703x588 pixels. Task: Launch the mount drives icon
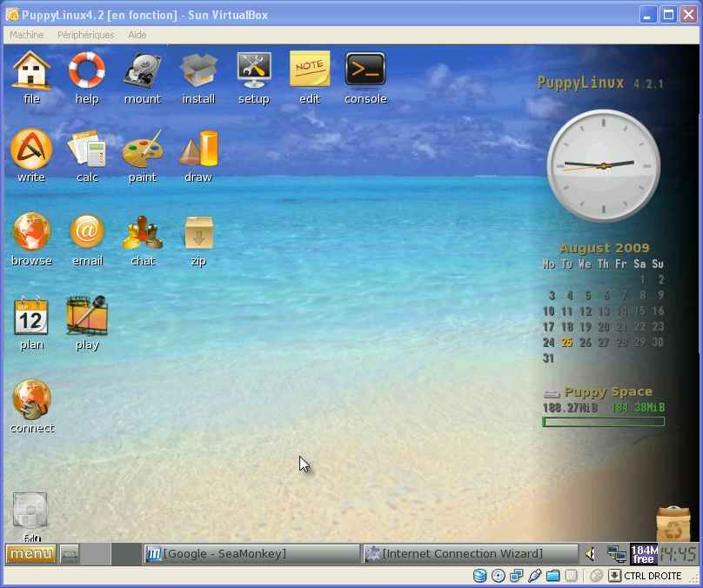142,70
